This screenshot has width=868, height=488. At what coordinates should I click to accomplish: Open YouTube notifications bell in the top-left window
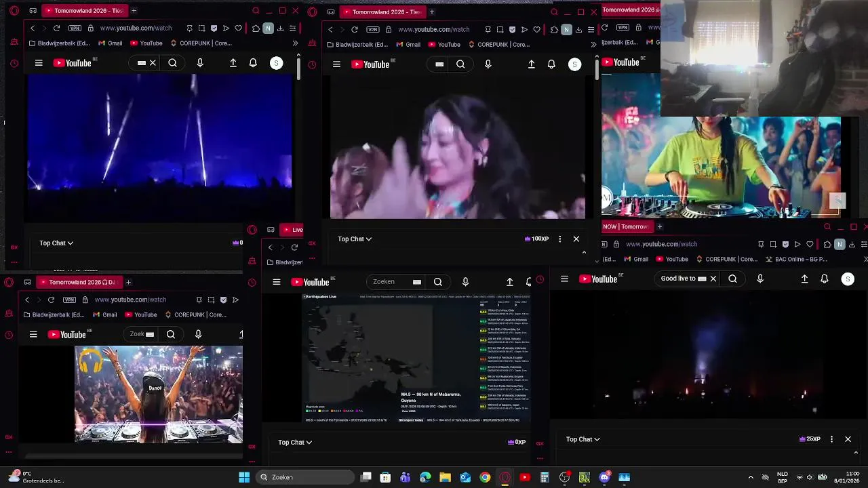click(x=253, y=63)
